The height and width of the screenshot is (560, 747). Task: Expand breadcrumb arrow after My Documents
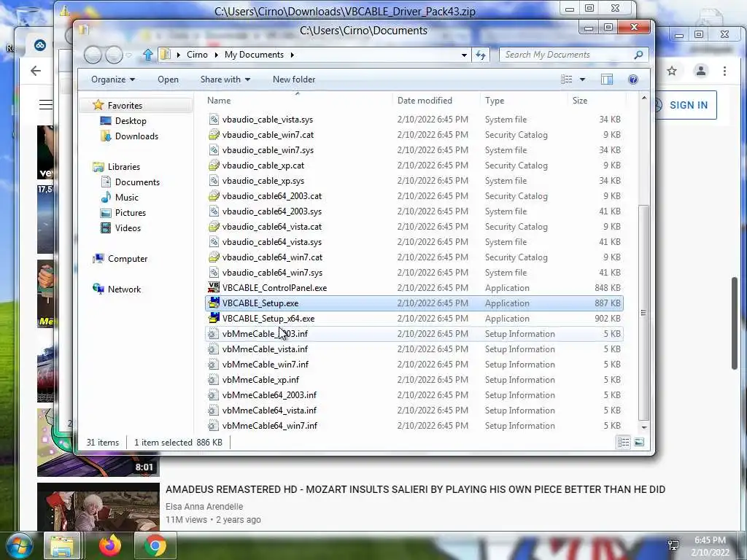[x=292, y=55]
